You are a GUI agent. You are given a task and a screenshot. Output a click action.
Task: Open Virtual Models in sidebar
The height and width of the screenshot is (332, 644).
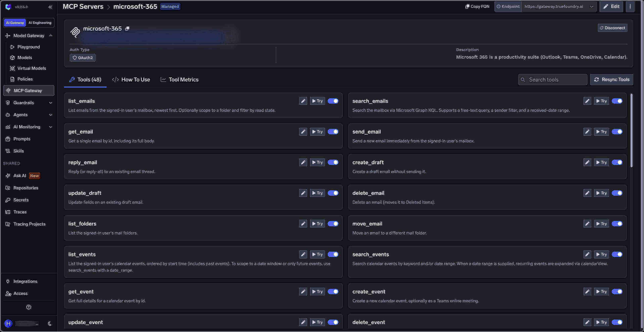pyautogui.click(x=31, y=68)
